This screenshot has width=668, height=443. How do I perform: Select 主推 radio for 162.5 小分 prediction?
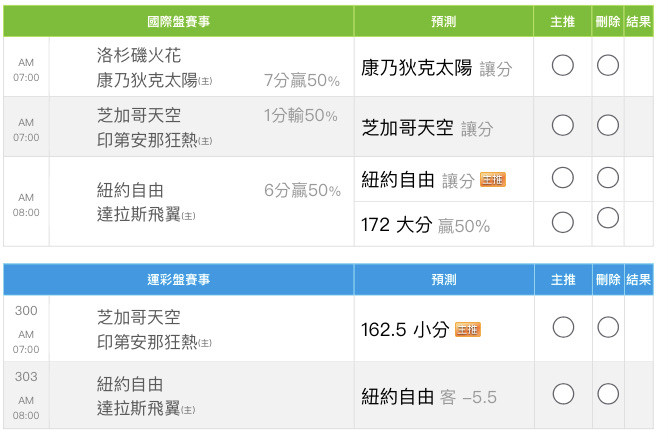point(562,327)
